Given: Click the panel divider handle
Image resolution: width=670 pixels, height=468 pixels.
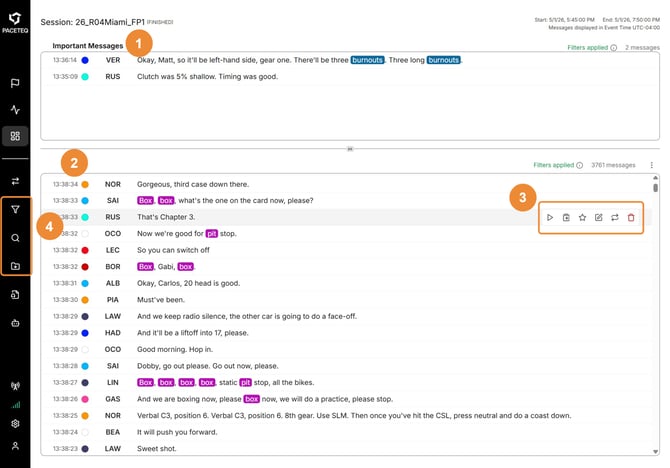Looking at the screenshot, I should [350, 149].
